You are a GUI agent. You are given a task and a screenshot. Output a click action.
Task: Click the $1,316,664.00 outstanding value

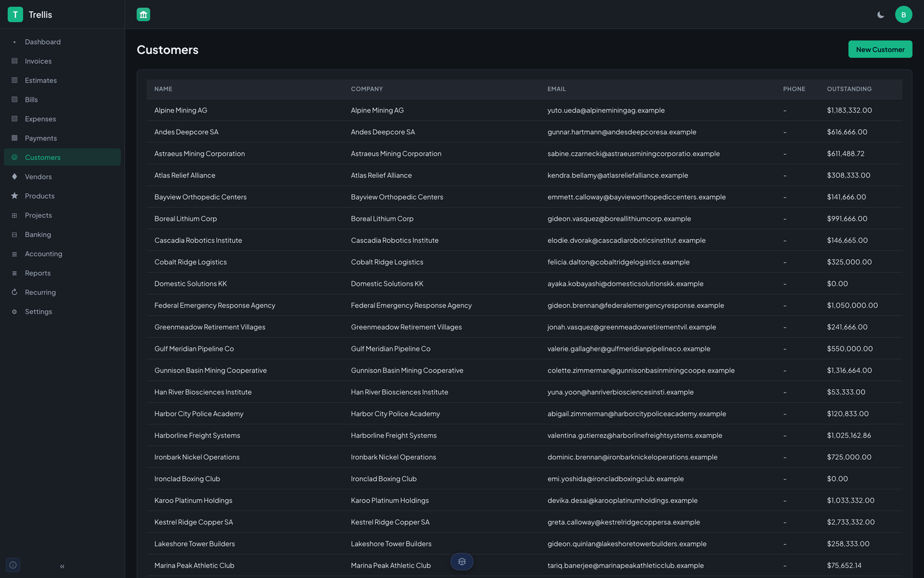coord(850,371)
